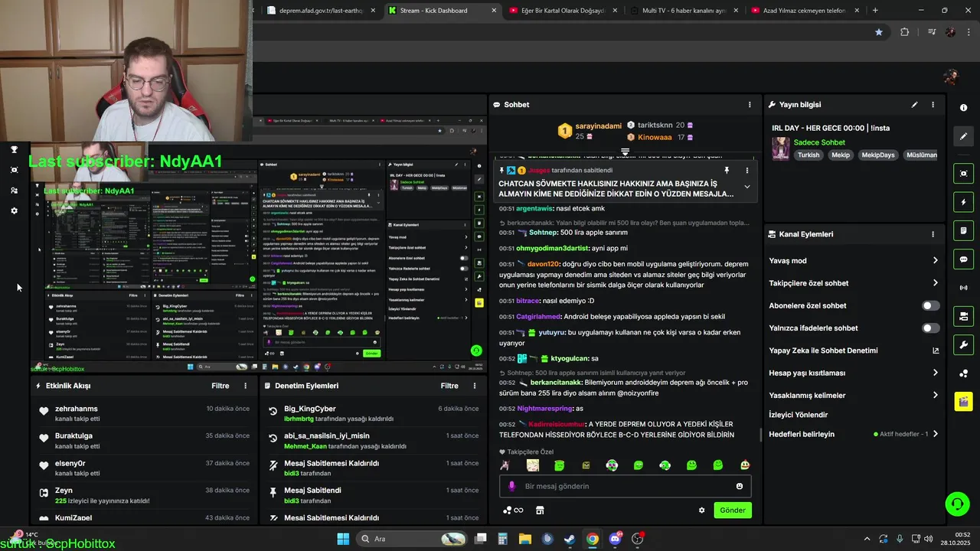Toggle Yalnızca ifadelerle sohbet switch
The height and width of the screenshot is (551, 980).
[x=930, y=328]
